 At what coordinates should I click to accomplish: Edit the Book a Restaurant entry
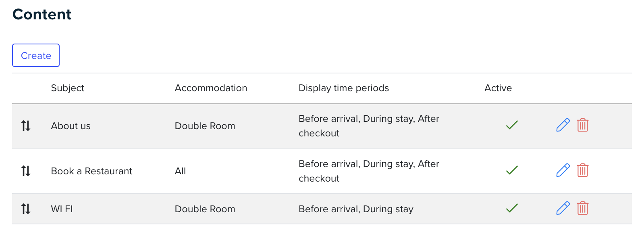point(563,170)
